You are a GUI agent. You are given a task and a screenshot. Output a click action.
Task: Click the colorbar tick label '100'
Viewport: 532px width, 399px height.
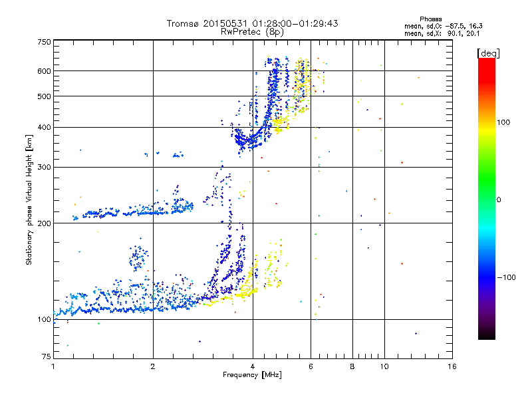pos(503,122)
